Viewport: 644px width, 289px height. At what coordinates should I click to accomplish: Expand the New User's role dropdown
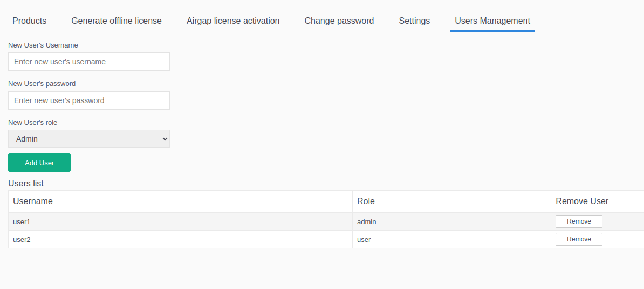click(x=89, y=139)
